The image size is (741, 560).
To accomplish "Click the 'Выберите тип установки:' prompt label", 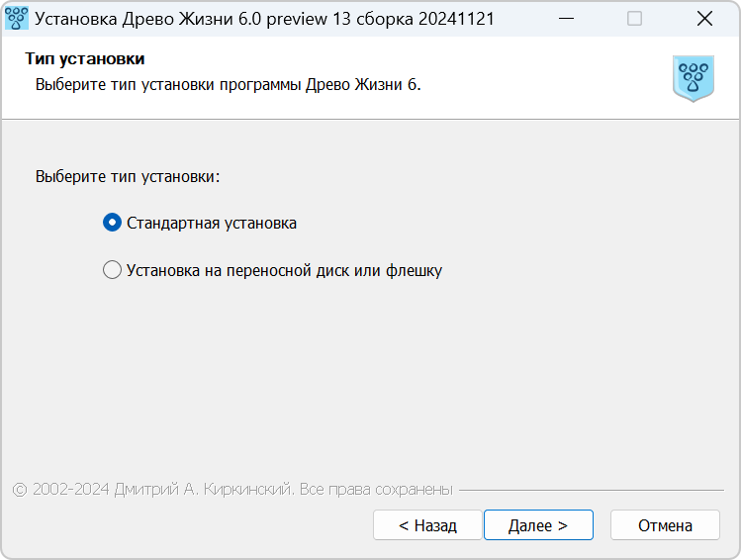I will (x=128, y=177).
